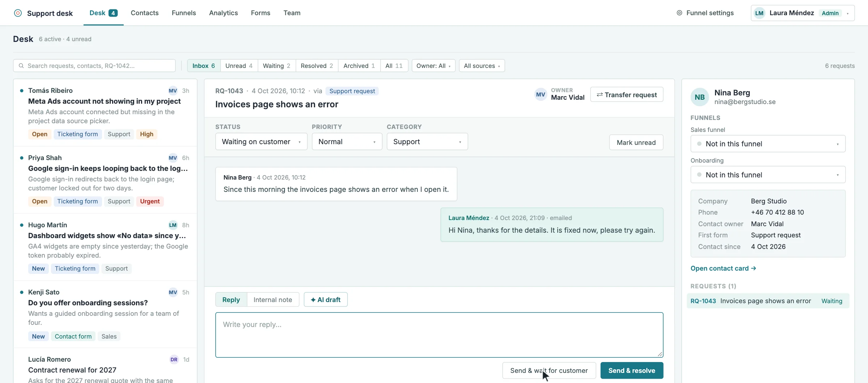Select the Reply composer tab
Image resolution: width=868 pixels, height=383 pixels.
coord(231,300)
